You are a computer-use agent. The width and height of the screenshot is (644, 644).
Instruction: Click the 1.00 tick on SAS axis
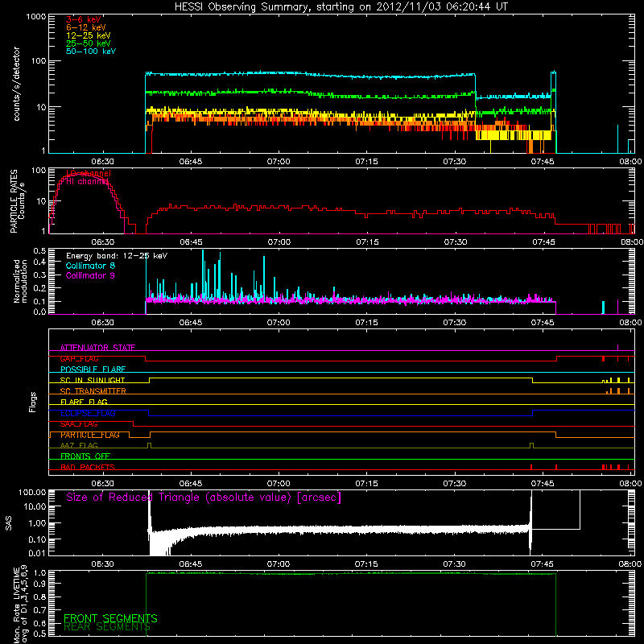[37, 522]
